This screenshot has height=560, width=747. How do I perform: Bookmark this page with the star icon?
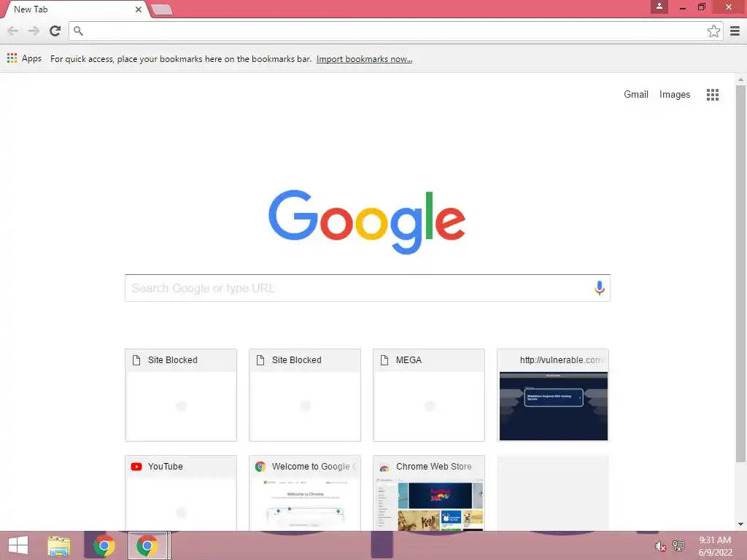pos(713,31)
